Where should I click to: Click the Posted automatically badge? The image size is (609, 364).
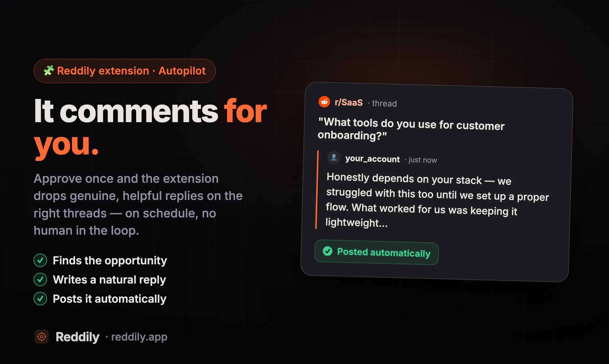[x=376, y=252]
